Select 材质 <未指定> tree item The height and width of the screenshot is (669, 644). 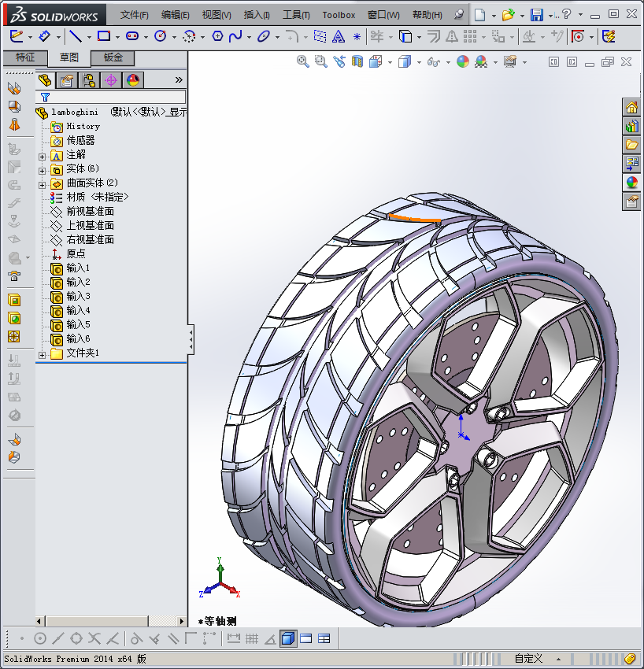(98, 197)
